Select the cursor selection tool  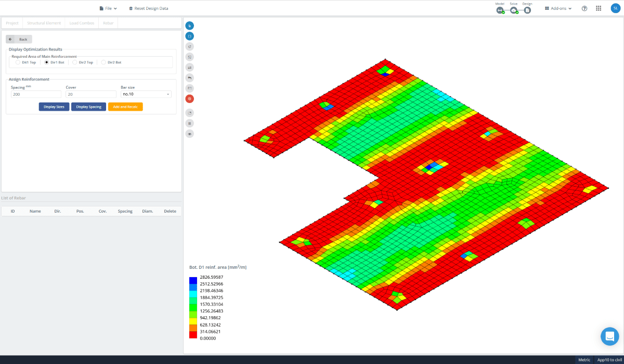tap(189, 25)
